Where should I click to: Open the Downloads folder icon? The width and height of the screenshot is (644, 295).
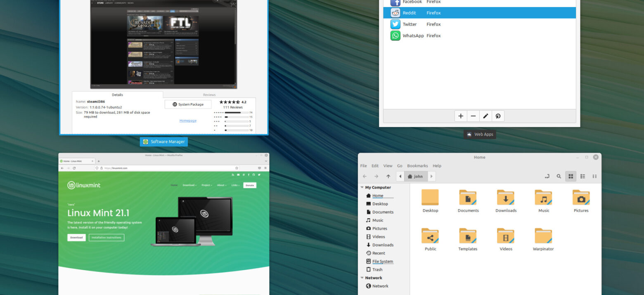click(x=506, y=198)
